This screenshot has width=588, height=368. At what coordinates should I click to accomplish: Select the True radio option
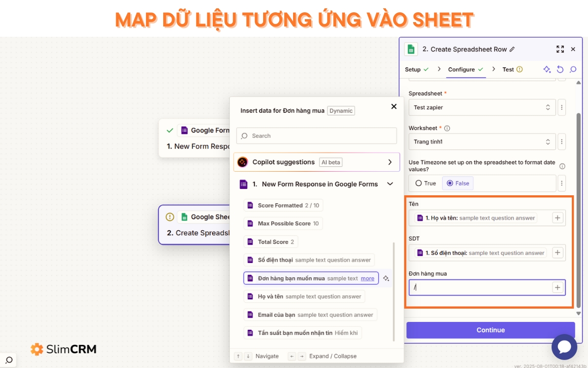click(425, 183)
